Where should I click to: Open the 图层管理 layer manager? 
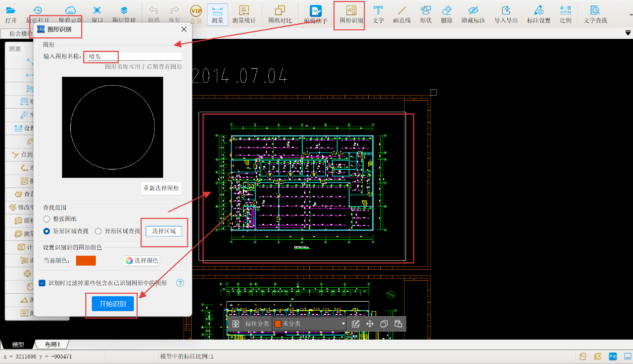click(x=124, y=14)
